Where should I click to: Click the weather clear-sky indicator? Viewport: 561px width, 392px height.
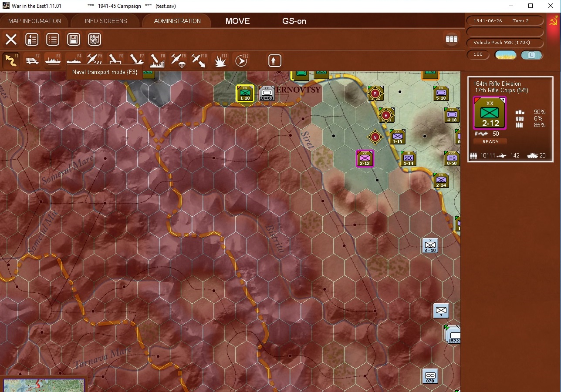pyautogui.click(x=505, y=55)
